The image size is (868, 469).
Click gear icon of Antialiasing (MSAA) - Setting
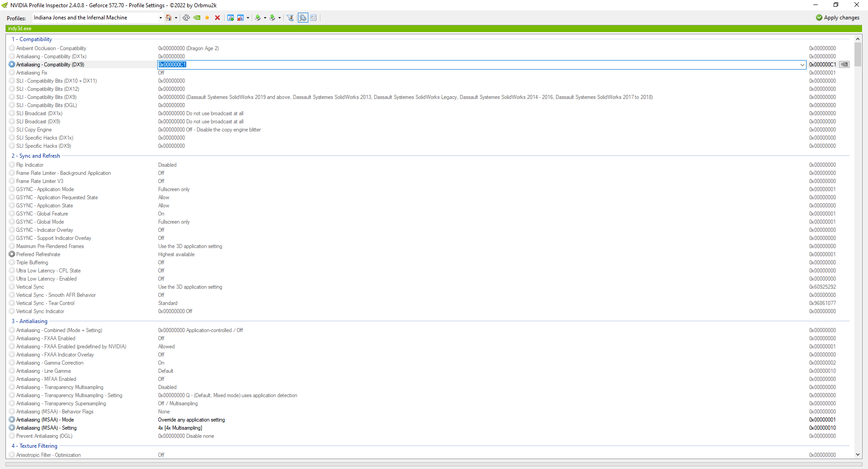coord(12,428)
